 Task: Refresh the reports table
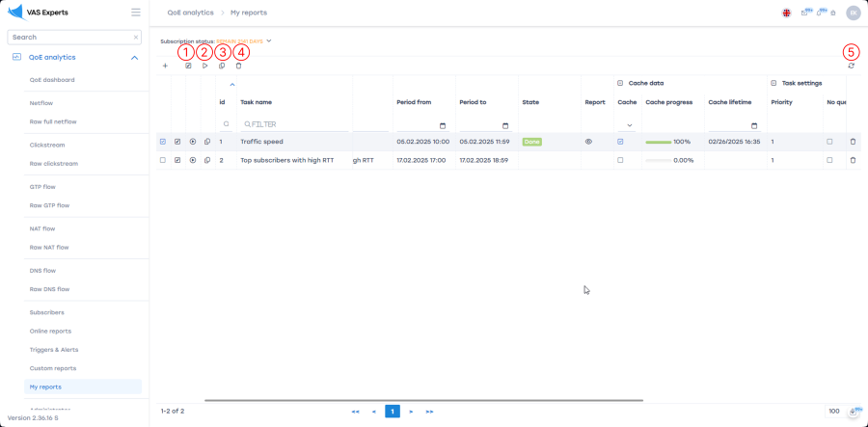pyautogui.click(x=851, y=66)
